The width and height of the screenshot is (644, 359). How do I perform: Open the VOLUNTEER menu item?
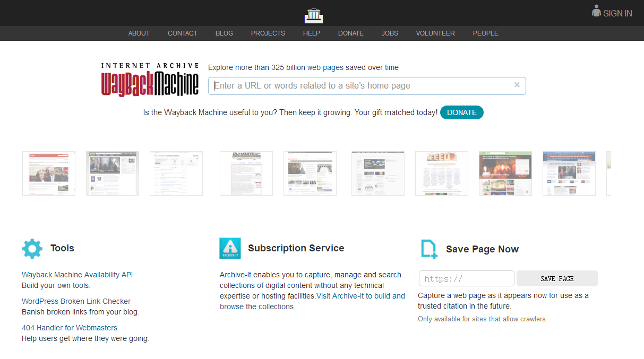[x=435, y=33]
